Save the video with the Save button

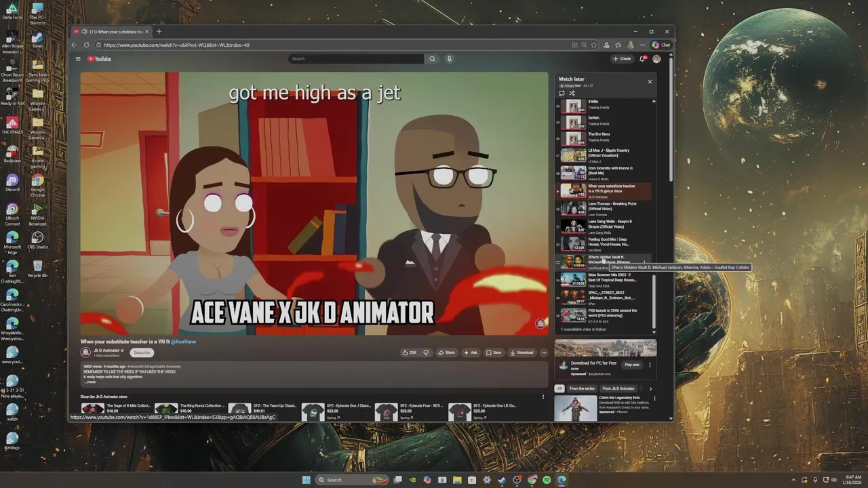[x=494, y=352]
